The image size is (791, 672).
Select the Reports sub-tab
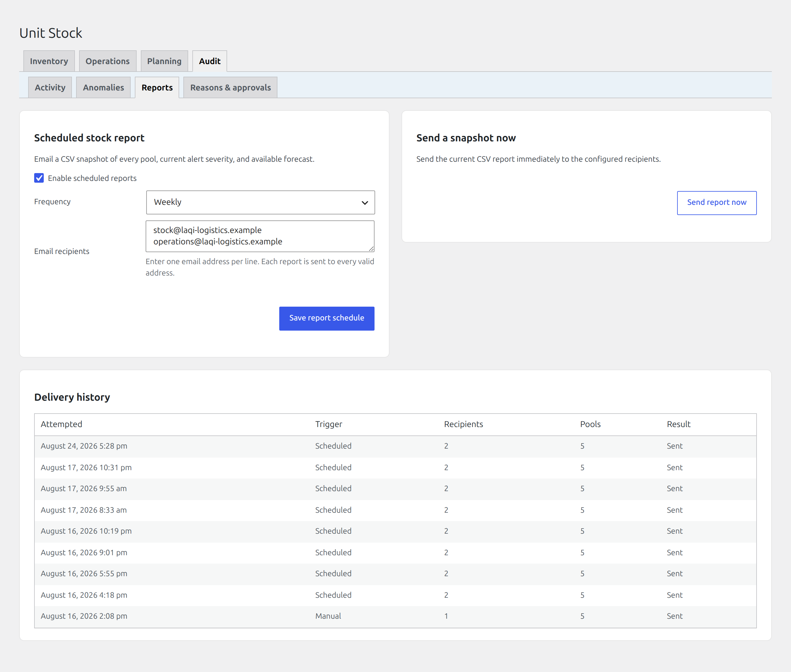[x=157, y=87]
